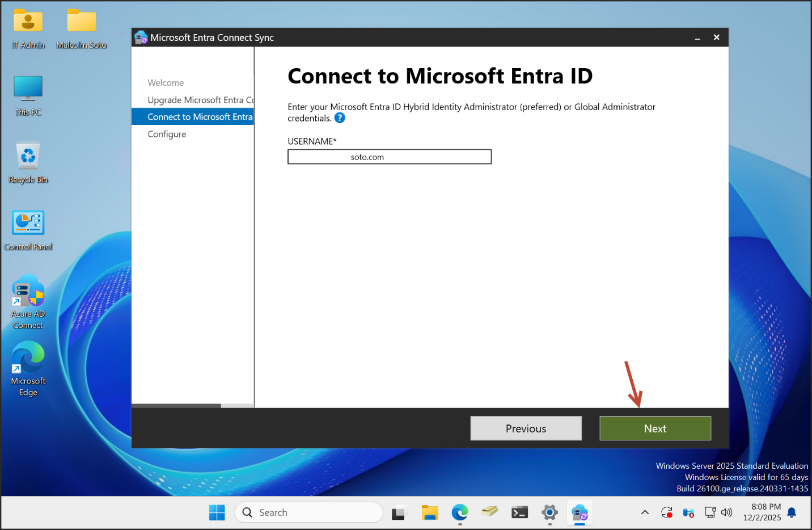Screen dimensions: 812x530
Task: Click the blue help question mark icon
Action: 340,118
